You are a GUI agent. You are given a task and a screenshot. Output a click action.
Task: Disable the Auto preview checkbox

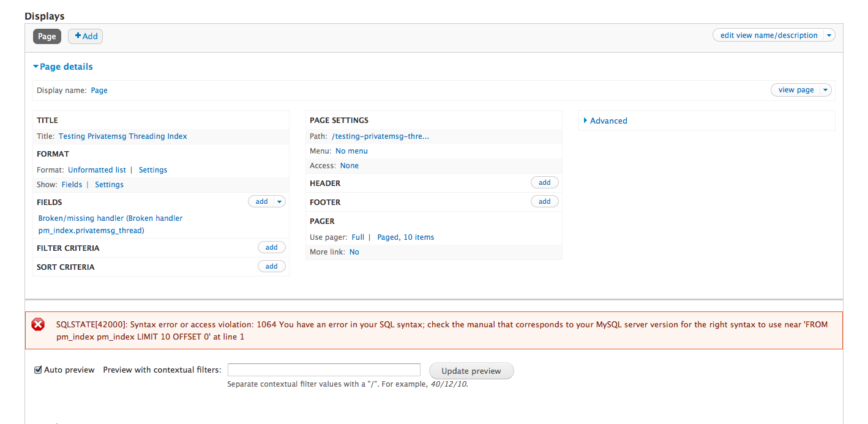click(38, 369)
